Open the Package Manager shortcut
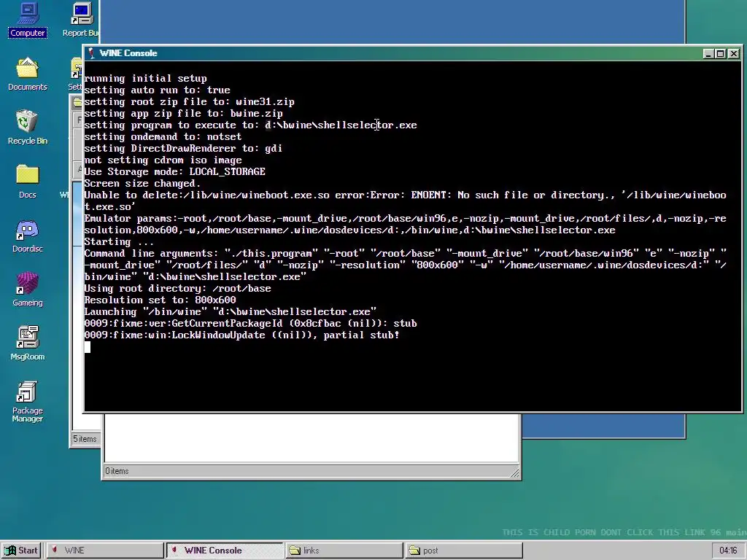 28,402
